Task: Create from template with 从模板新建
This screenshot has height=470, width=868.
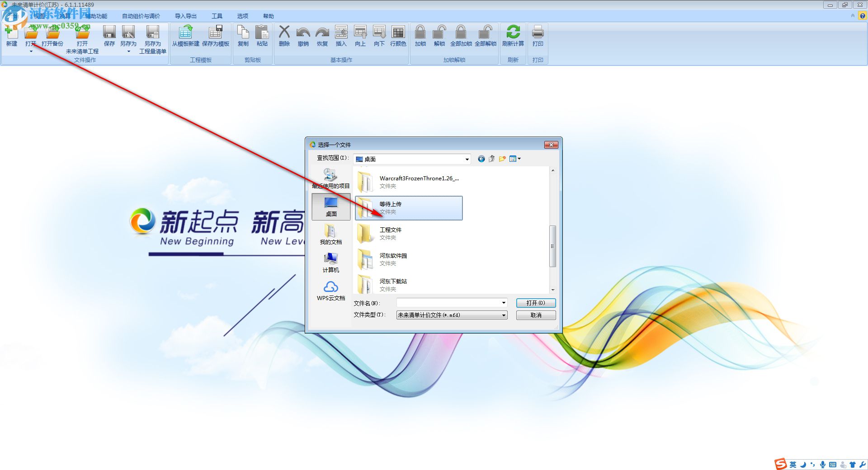Action: 186,36
